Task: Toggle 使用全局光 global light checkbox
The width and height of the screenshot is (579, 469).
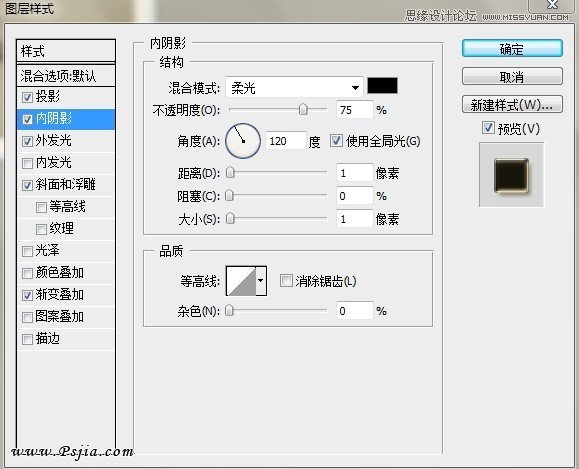Action: coord(336,141)
